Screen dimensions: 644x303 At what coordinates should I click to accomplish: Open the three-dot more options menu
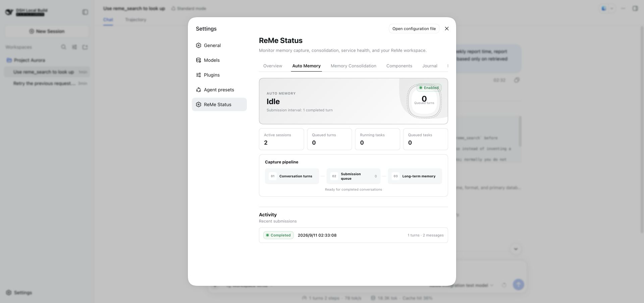[623, 8]
